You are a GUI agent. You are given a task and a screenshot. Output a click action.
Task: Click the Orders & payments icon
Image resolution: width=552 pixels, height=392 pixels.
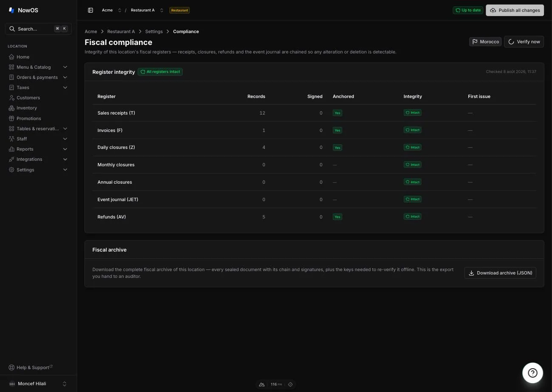(x=11, y=77)
